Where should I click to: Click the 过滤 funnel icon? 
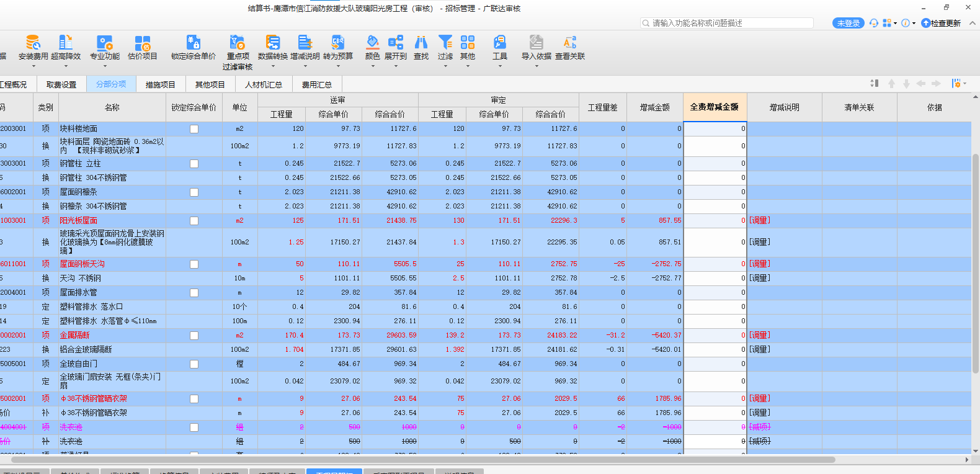pyautogui.click(x=445, y=43)
